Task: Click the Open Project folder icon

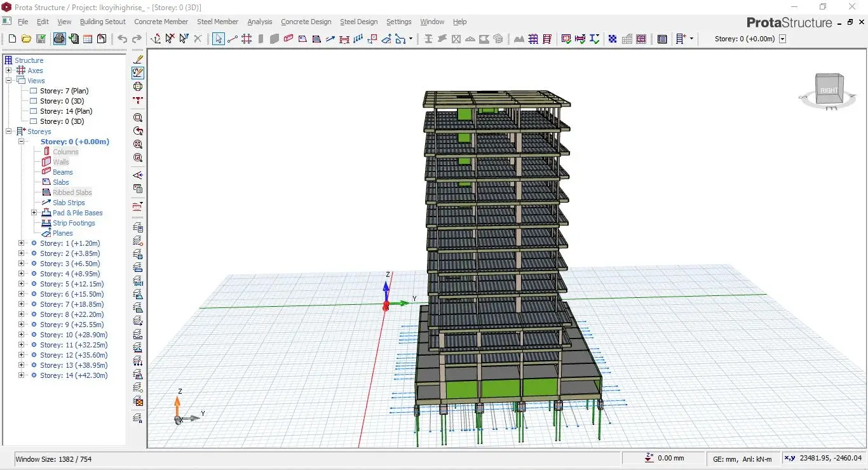Action: (26, 39)
